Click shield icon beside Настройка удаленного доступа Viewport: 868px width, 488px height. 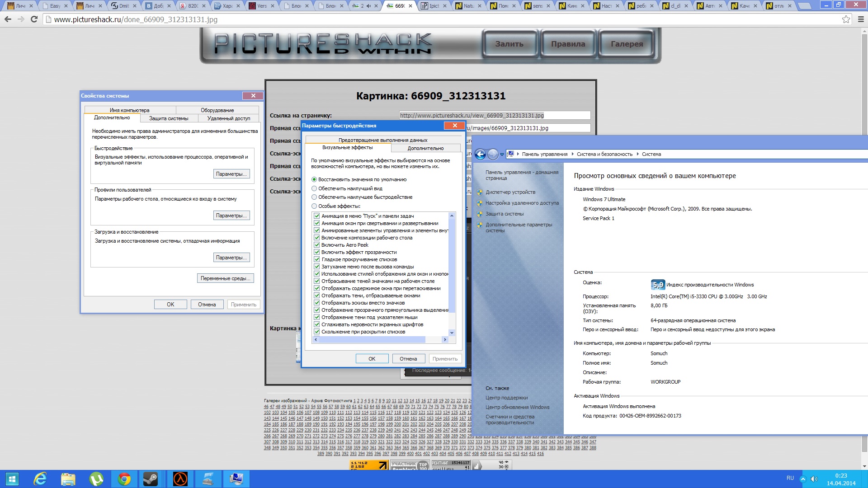pyautogui.click(x=480, y=203)
